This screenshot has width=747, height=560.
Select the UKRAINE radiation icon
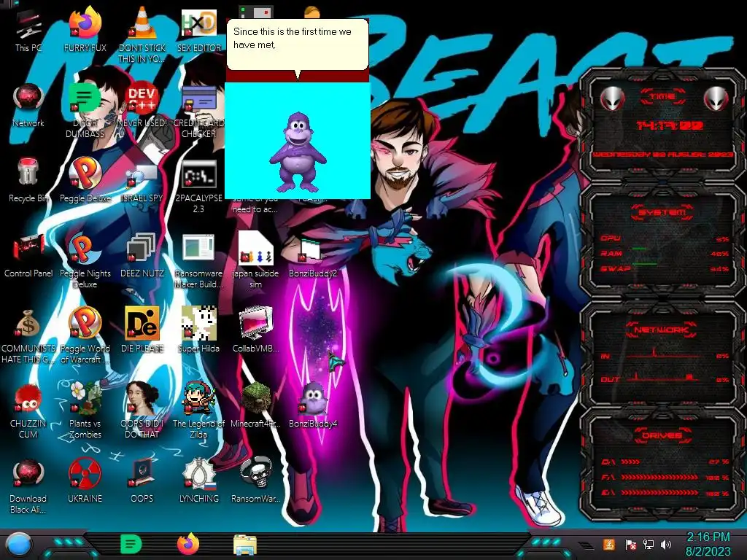(x=85, y=480)
